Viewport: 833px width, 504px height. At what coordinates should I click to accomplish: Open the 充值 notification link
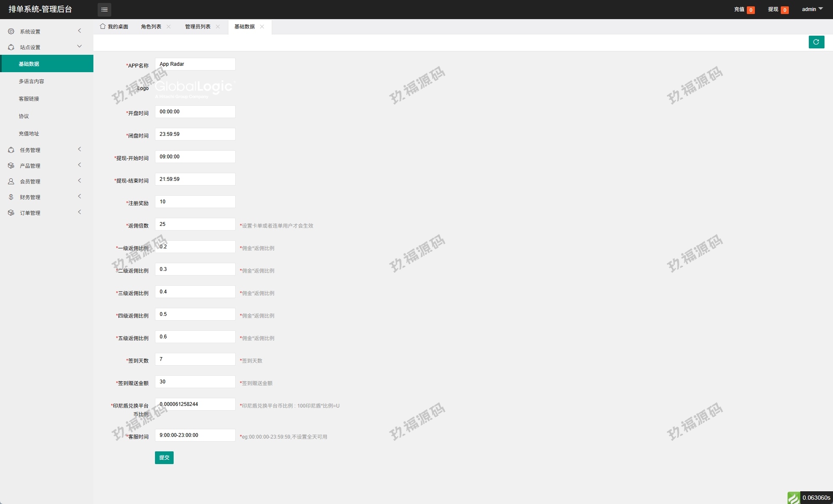tap(739, 9)
